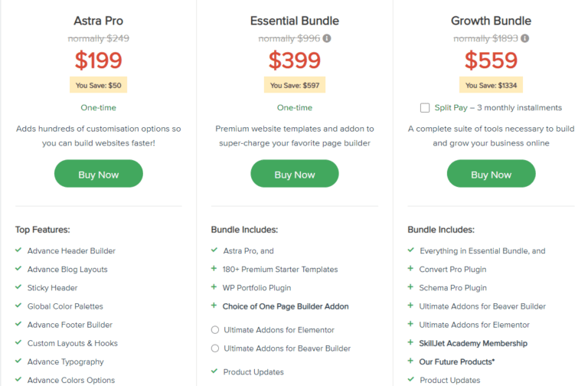Viewport: 588px width, 386px height.
Task: Select Ultimate Addons for Elementor radio option
Action: 214,330
